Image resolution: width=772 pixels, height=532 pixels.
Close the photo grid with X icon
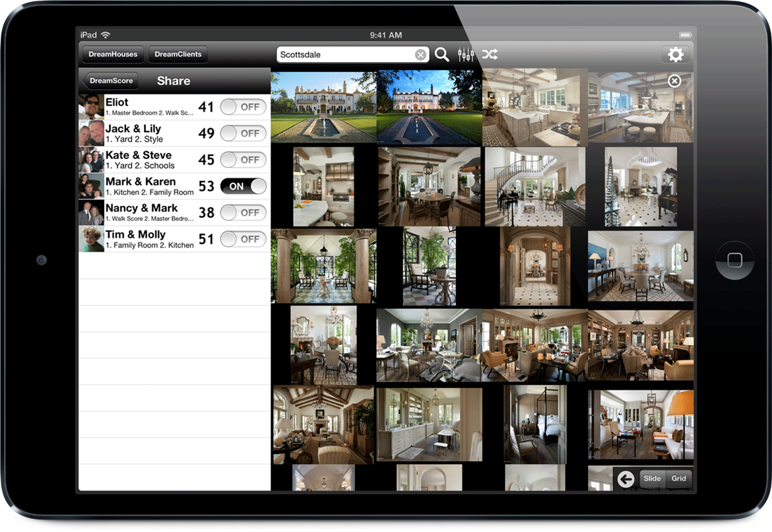(x=674, y=81)
